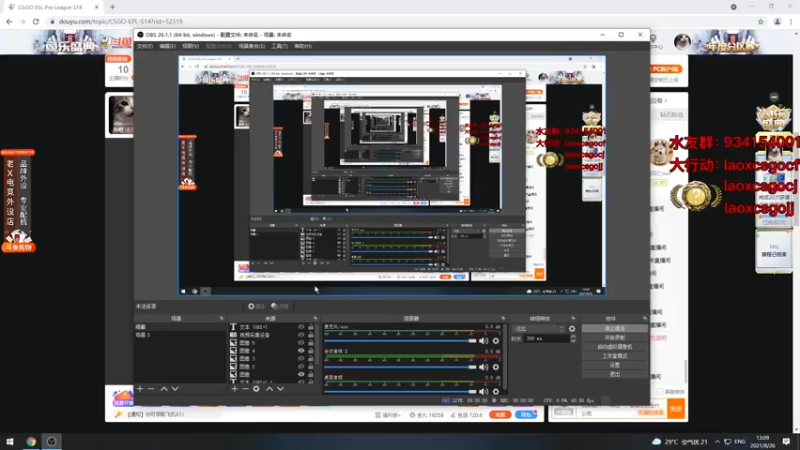800x450 pixels.
Task: Open 场景集合(S) menu in OBS
Action: click(x=252, y=46)
